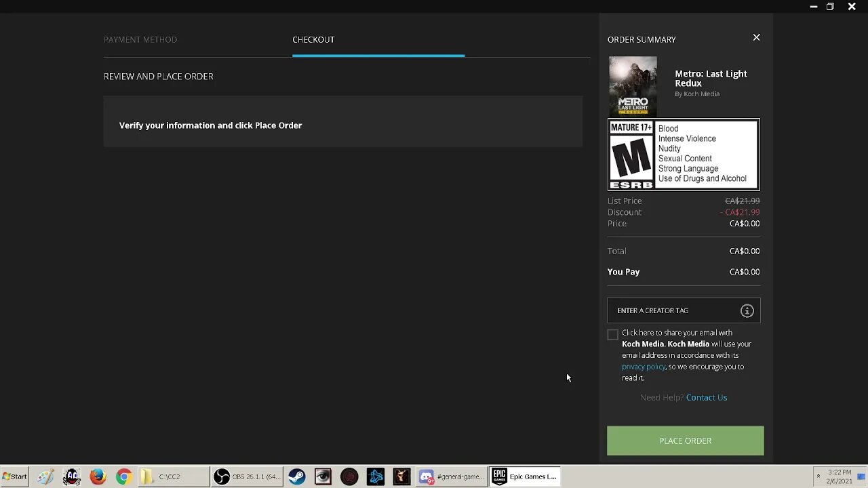Click the Enter a Creator Tag field
This screenshot has height=488, width=868.
click(684, 310)
